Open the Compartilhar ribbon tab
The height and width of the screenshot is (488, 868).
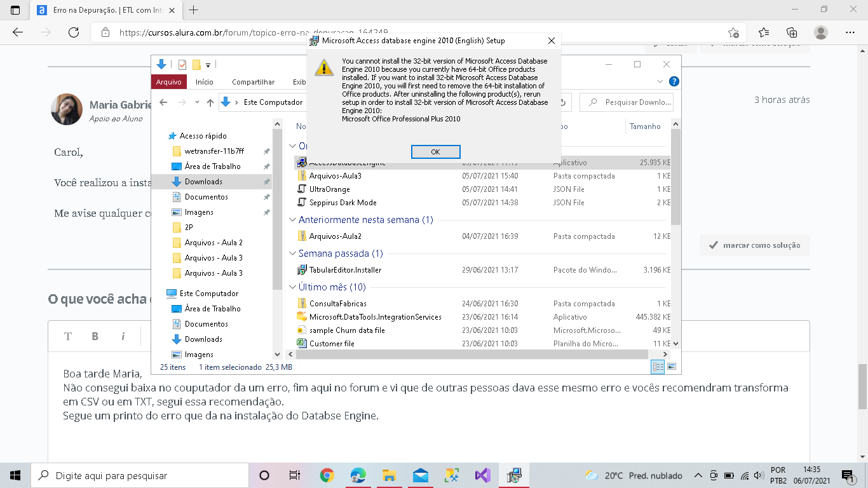pyautogui.click(x=253, y=82)
